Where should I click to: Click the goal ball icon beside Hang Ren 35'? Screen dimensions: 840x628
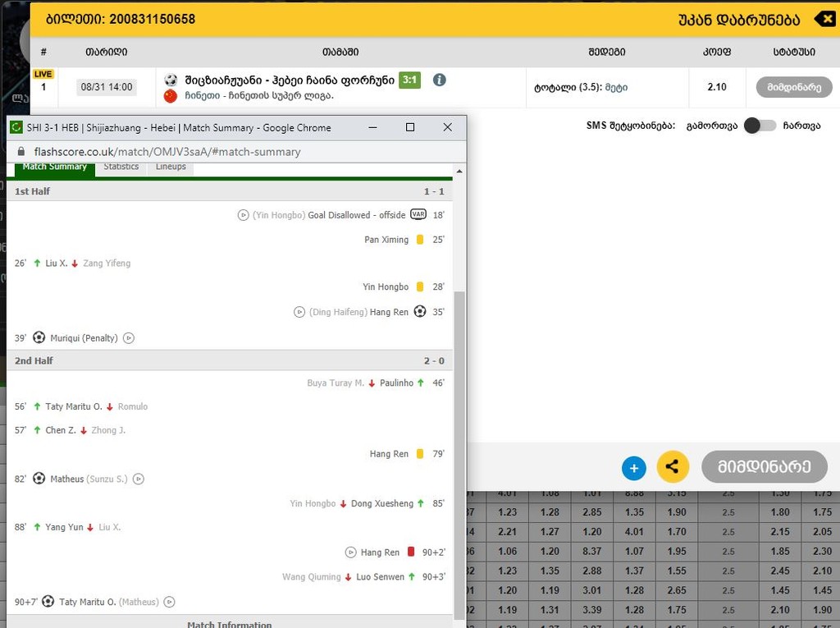click(x=420, y=311)
